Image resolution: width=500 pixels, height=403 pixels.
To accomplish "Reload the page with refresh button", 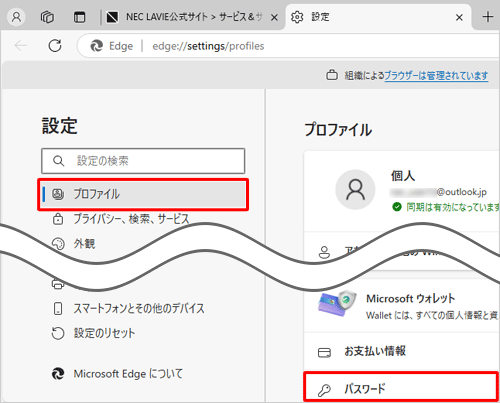I will tap(55, 46).
